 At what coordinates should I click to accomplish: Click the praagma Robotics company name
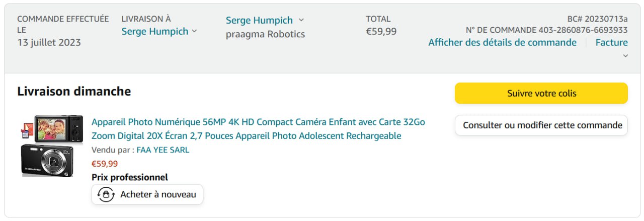coord(265,34)
